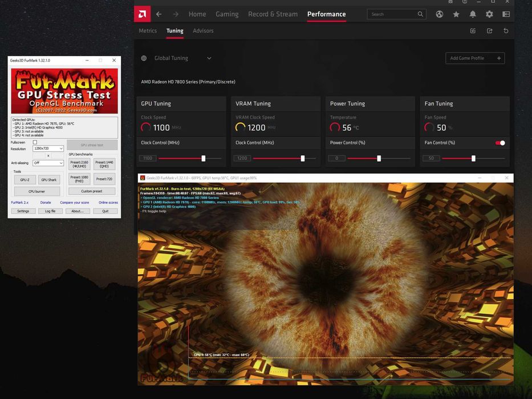The height and width of the screenshot is (399, 532).
Task: Go forward with the right arrow icon
Action: (176, 14)
